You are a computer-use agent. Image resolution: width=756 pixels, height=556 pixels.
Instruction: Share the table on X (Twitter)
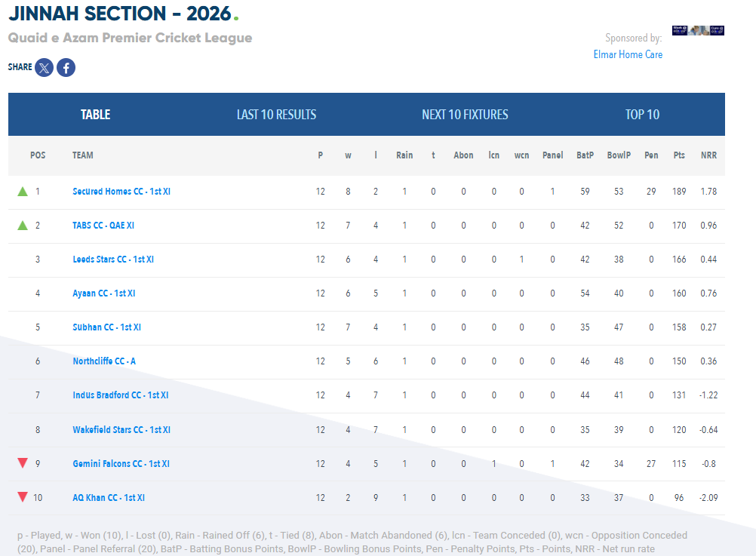point(44,67)
